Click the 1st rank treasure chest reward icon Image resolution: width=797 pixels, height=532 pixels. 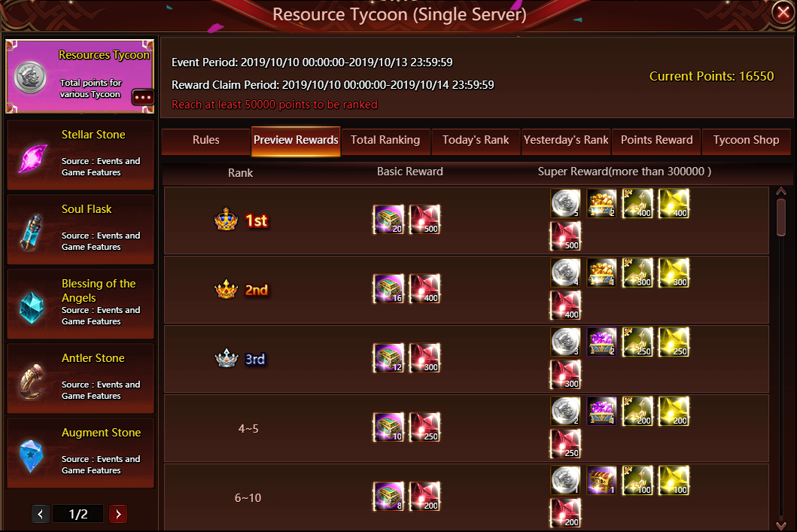pos(388,220)
